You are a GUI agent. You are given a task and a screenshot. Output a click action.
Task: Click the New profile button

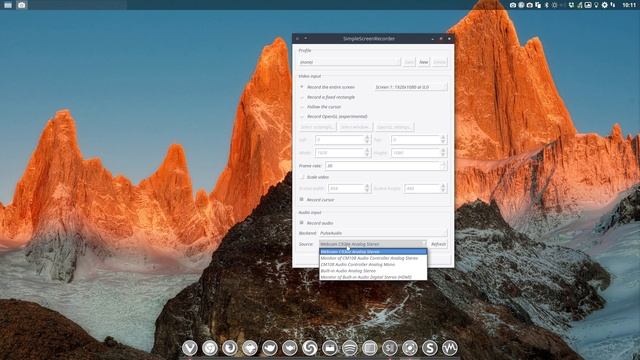click(x=424, y=62)
